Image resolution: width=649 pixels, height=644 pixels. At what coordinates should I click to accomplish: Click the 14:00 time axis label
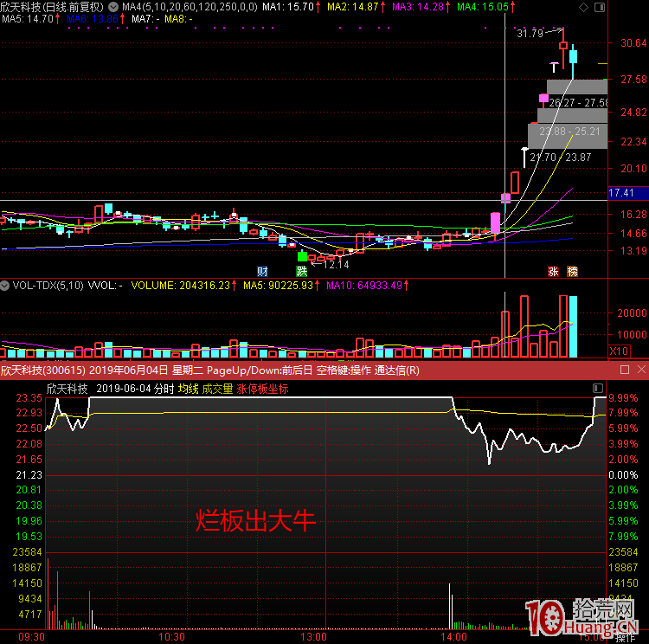454,636
